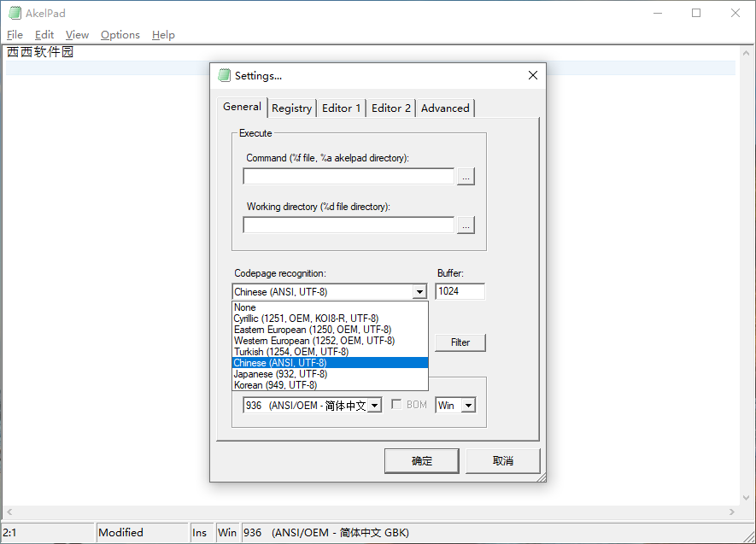
Task: Click the horizontal scrollbar right arrow
Action: click(x=732, y=512)
